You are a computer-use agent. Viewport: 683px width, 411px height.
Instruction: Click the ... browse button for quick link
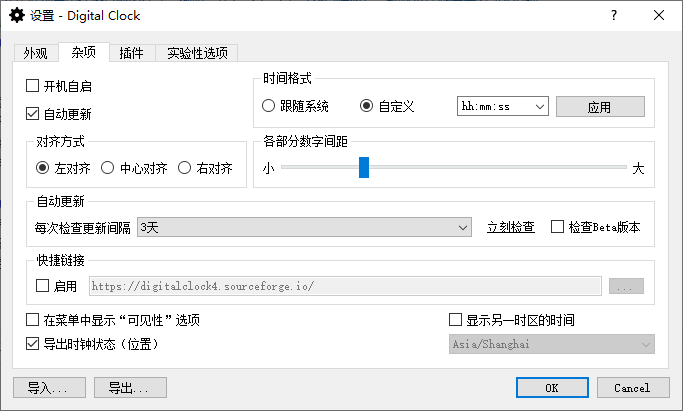[x=626, y=286]
